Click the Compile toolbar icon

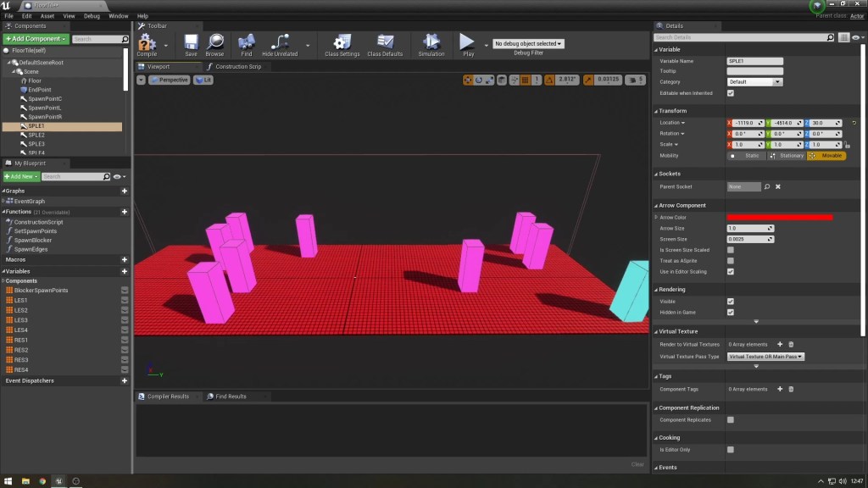[147, 43]
